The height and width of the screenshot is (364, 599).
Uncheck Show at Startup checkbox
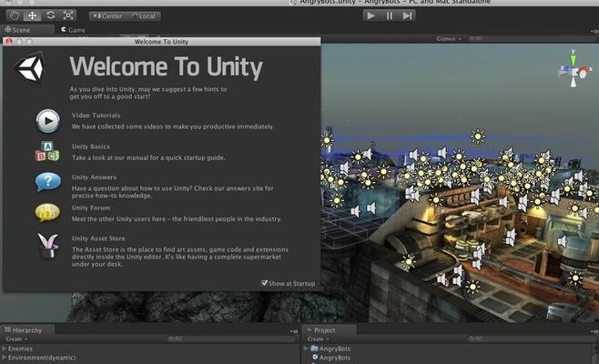(x=264, y=283)
